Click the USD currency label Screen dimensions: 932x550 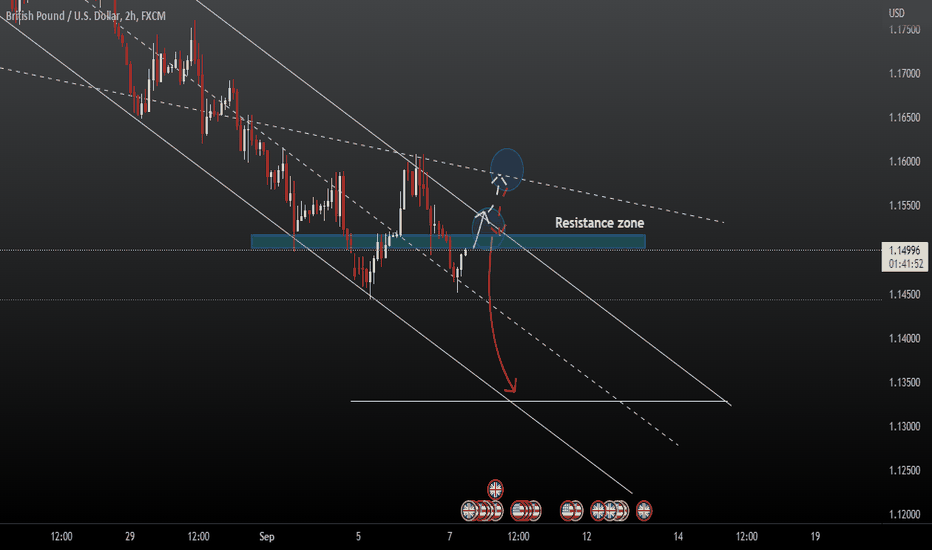(897, 13)
